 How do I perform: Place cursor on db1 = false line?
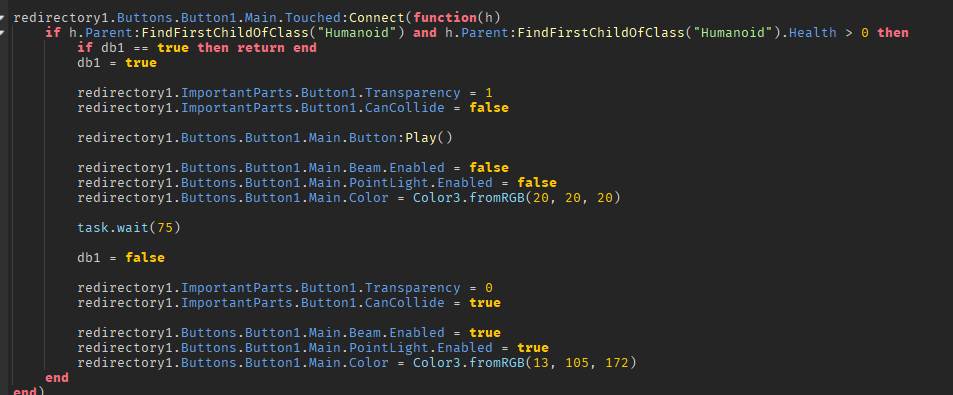121,258
